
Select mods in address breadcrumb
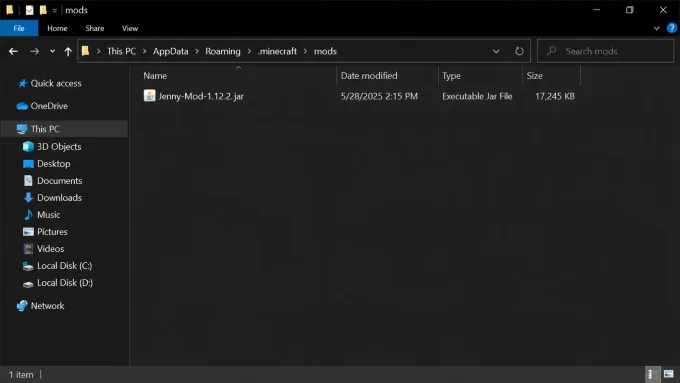pos(325,51)
